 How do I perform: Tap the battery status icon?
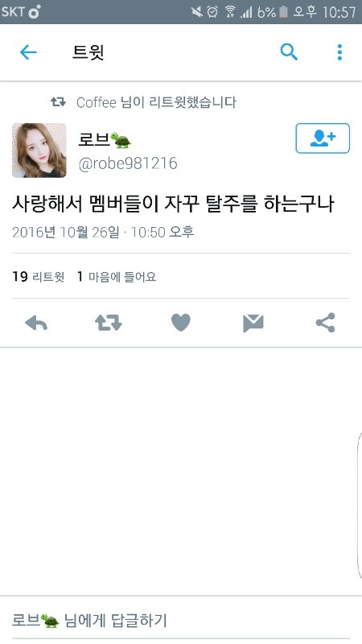click(x=283, y=12)
